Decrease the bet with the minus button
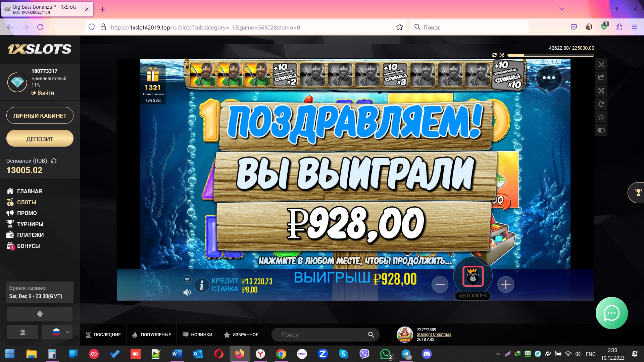The height and width of the screenshot is (362, 644). [440, 285]
